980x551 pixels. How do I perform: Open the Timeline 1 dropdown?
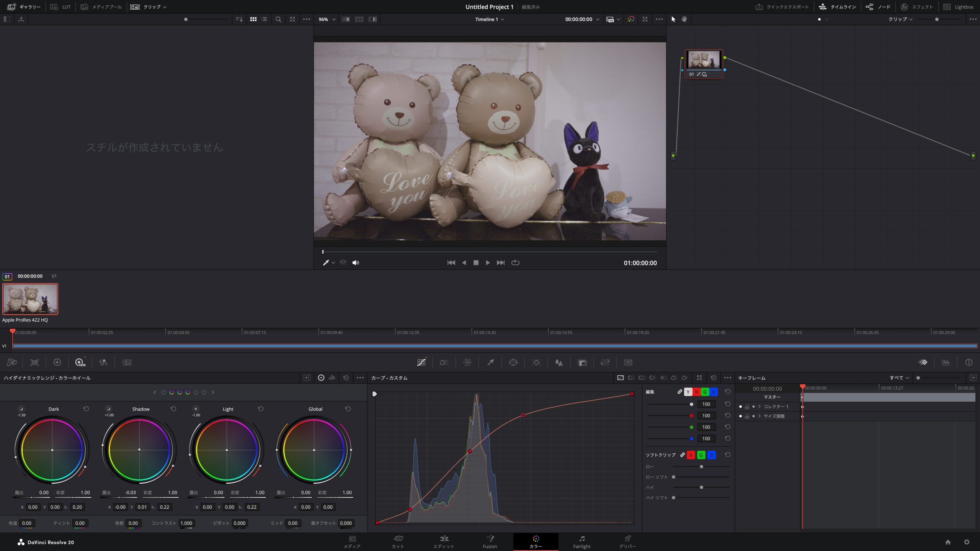(490, 19)
